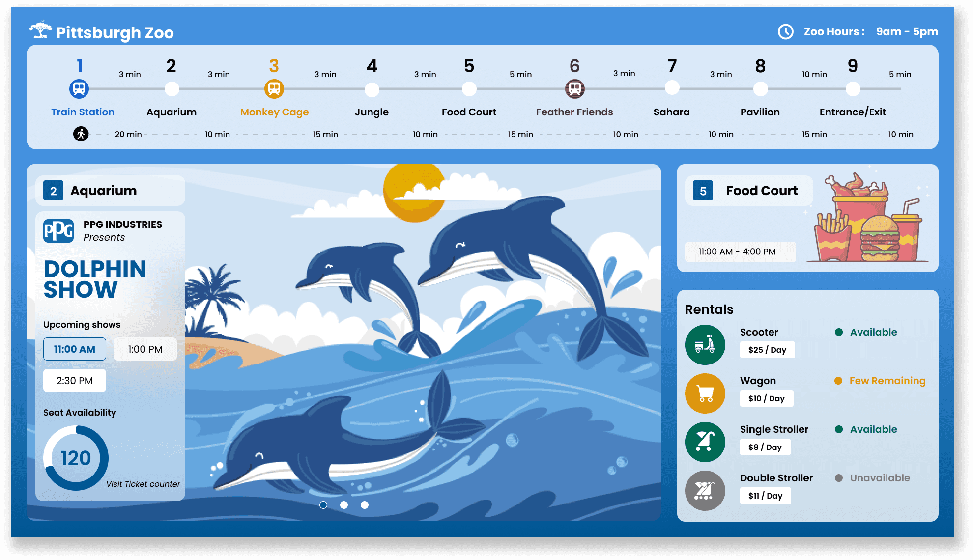Screen dimensions: 973x560
Task: Select the Aquarium stop marker on route
Action: (172, 89)
